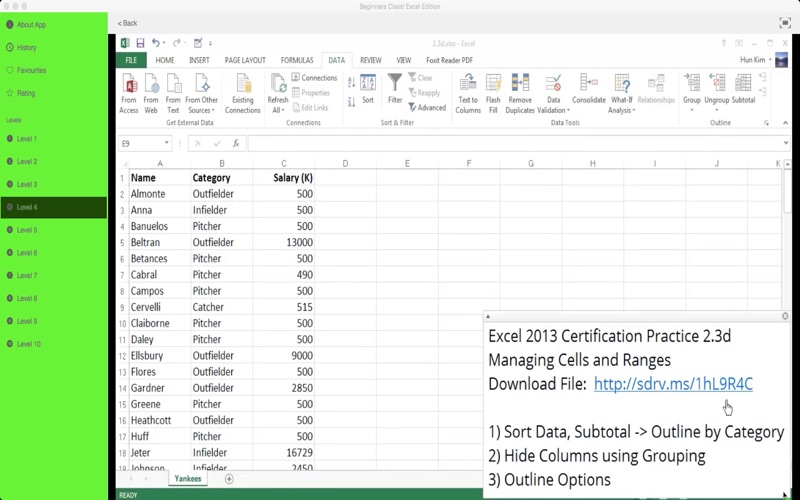The width and height of the screenshot is (800, 500).
Task: Select Level 10 in sidebar
Action: (x=28, y=344)
